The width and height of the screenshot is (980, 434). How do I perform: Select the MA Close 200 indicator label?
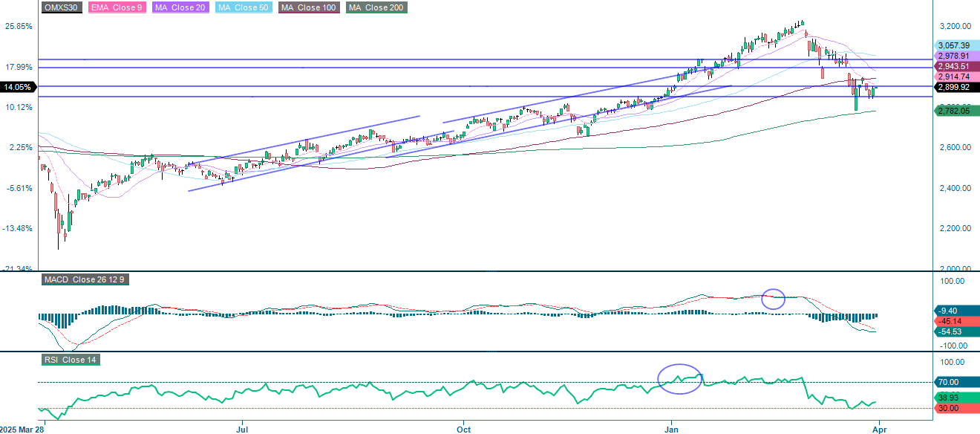[x=376, y=7]
